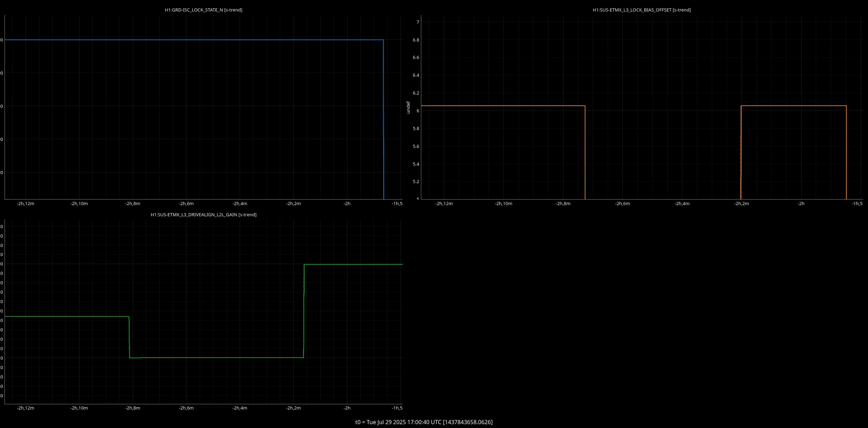The width and height of the screenshot is (868, 428).
Task: Click the green trace's low flat segment
Action: click(x=216, y=358)
